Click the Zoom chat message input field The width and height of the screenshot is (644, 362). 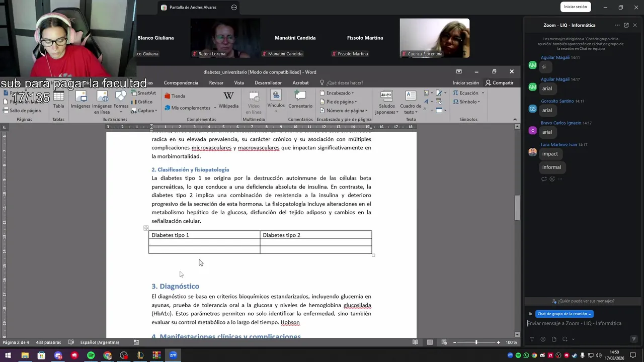tap(574, 324)
